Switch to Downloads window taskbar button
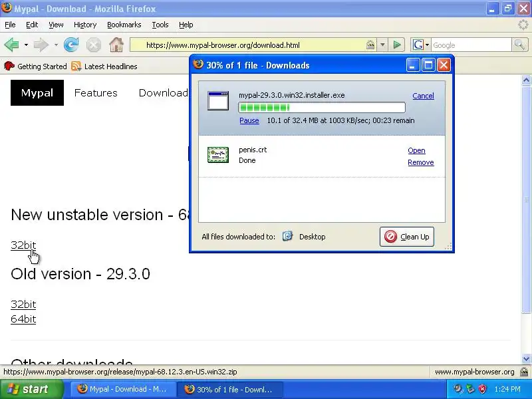 point(230,389)
